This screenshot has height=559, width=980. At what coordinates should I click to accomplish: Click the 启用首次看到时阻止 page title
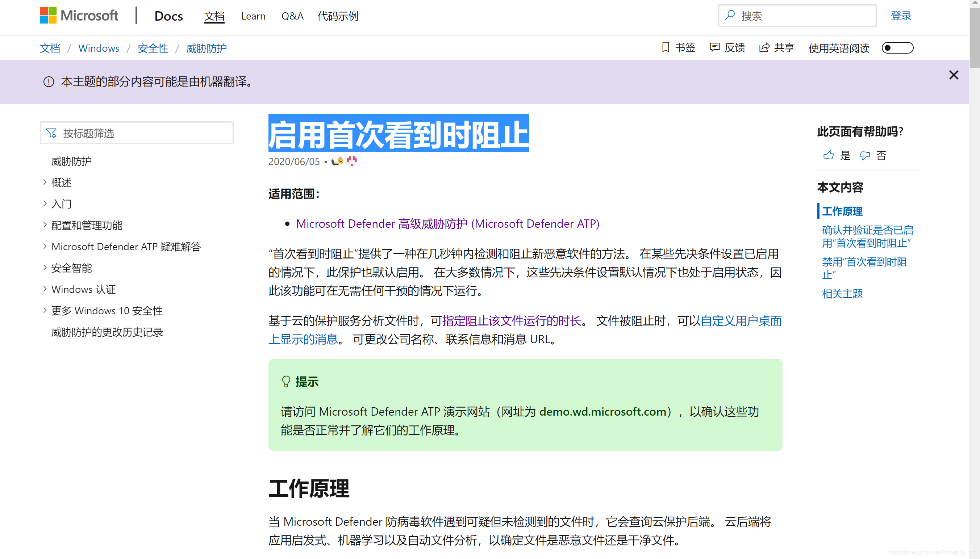[399, 134]
